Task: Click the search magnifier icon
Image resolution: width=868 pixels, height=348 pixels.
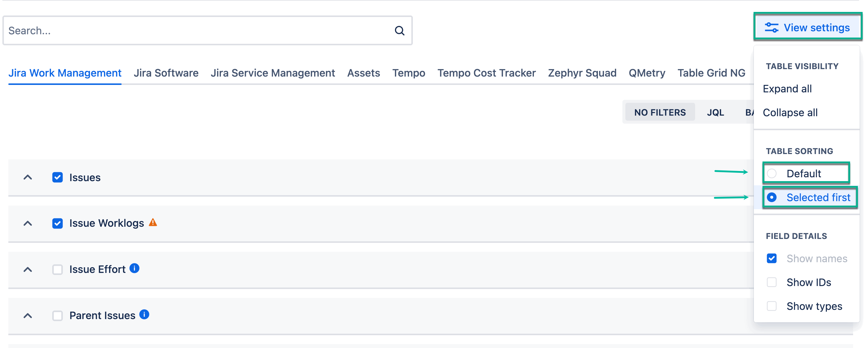Action: pyautogui.click(x=400, y=30)
